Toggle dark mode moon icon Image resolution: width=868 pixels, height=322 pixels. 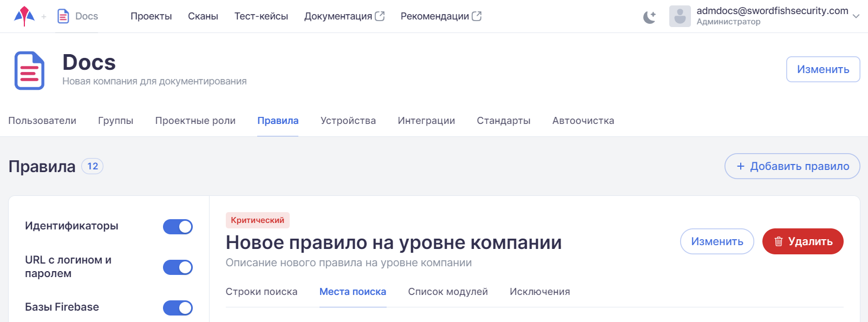coord(649,17)
